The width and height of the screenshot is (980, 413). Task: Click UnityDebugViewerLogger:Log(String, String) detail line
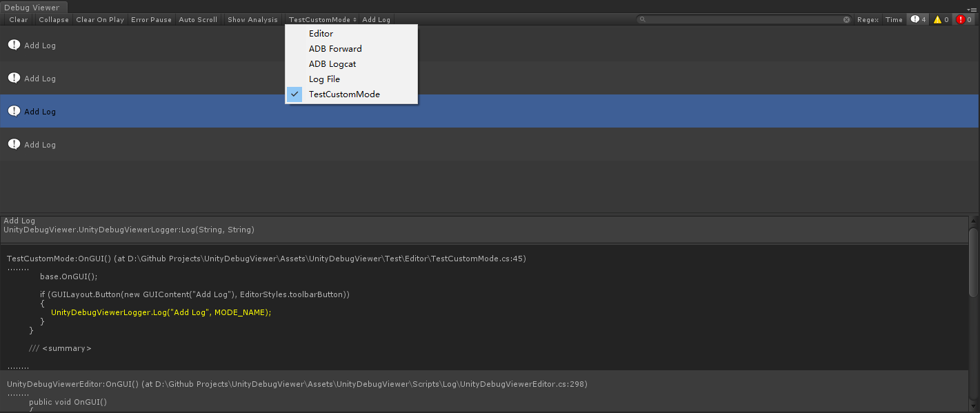click(129, 230)
